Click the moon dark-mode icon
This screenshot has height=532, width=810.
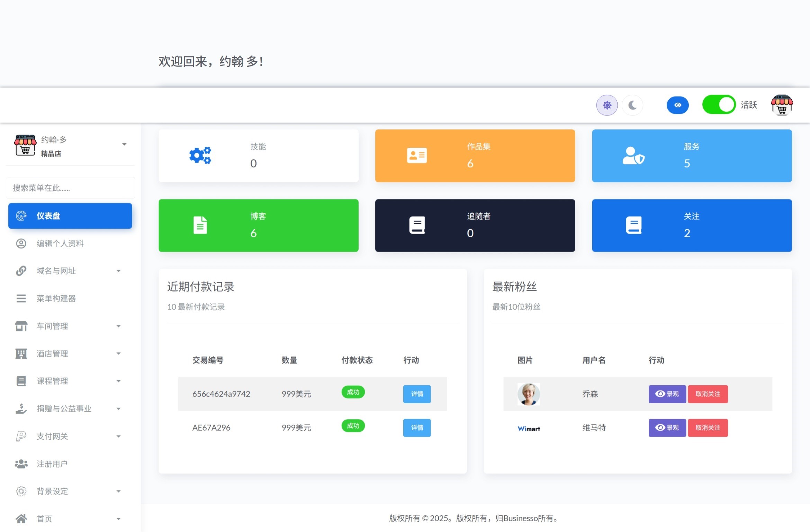point(632,105)
